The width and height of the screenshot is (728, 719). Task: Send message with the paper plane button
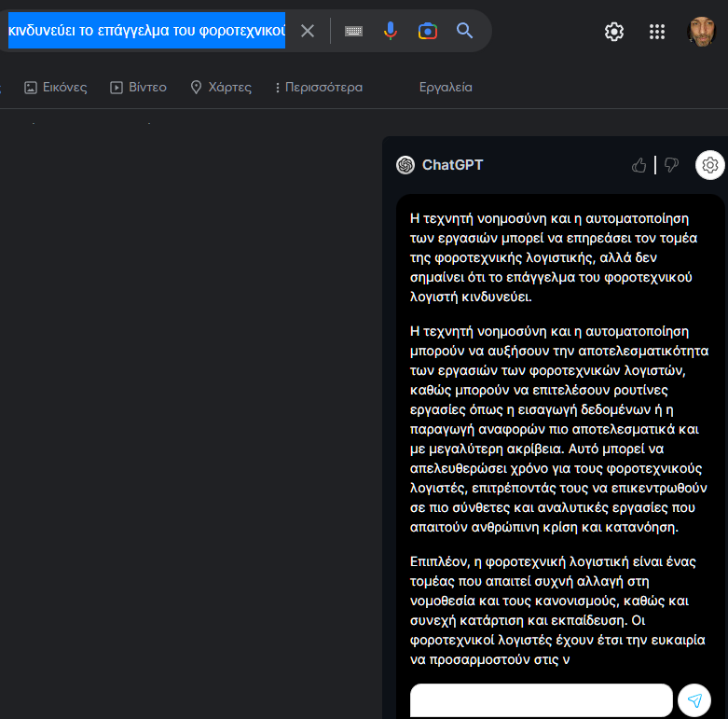[x=694, y=700]
